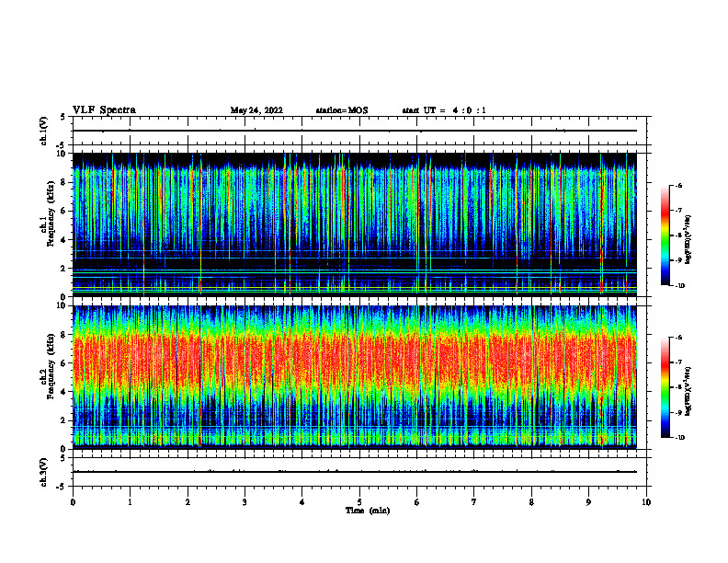Screen dimensions: 728x563
Task: Click the "ch.3(V)" axis label
Action: click(43, 472)
